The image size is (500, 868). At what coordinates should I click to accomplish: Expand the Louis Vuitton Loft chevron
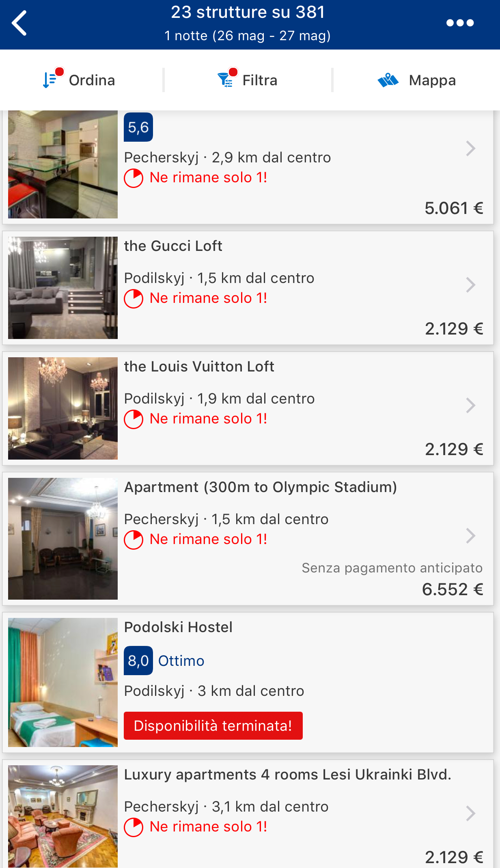click(470, 406)
